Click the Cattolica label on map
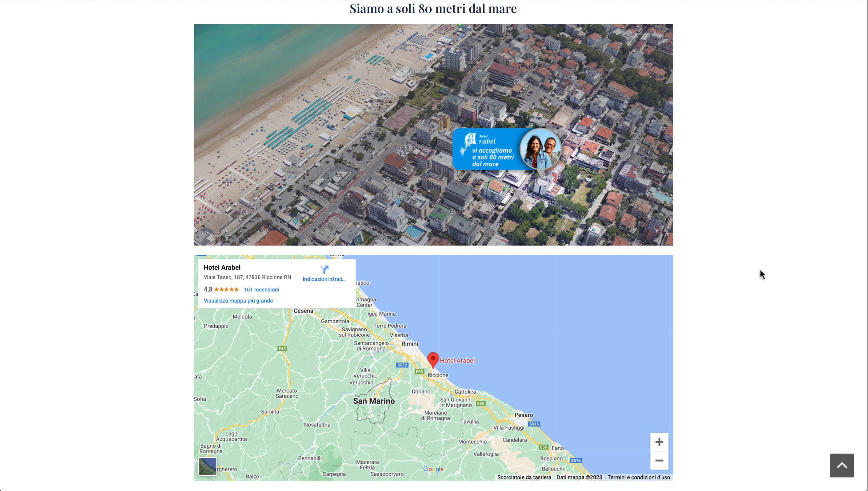Image resolution: width=868 pixels, height=491 pixels. [x=465, y=392]
